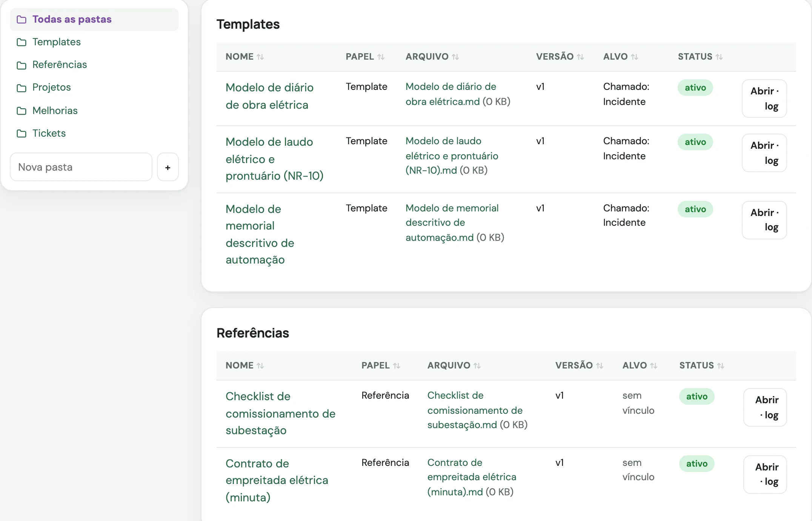The height and width of the screenshot is (521, 812).
Task: Sort Templates table by VERSÃO icon
Action: [580, 57]
